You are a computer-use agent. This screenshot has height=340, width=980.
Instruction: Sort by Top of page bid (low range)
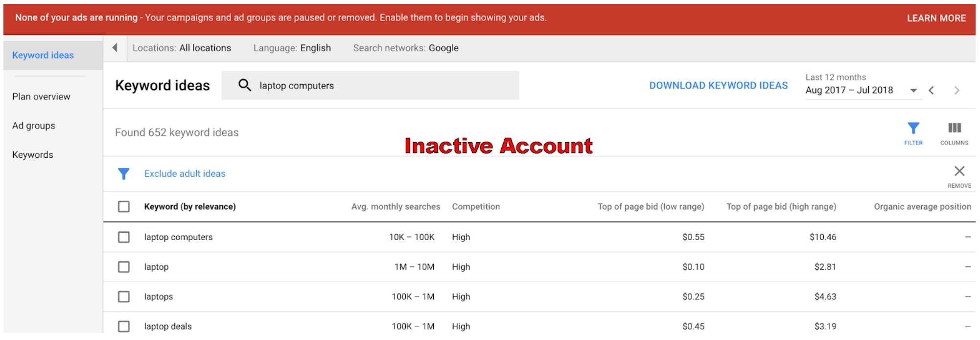click(651, 207)
